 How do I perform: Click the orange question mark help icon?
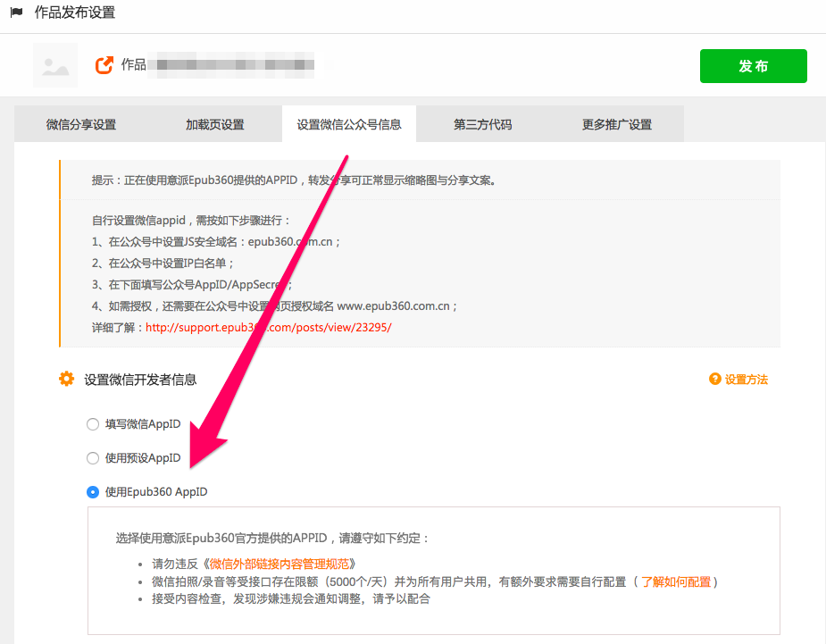click(714, 380)
